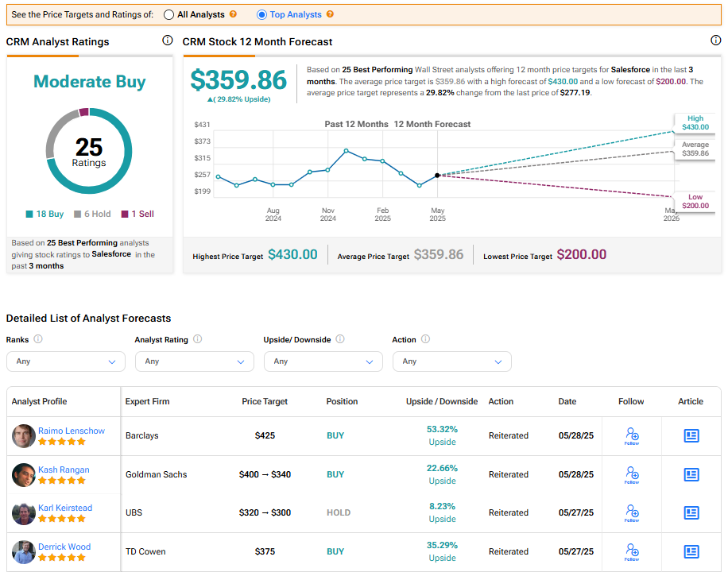
Task: Click the $400 → $340 price target
Action: click(x=265, y=474)
